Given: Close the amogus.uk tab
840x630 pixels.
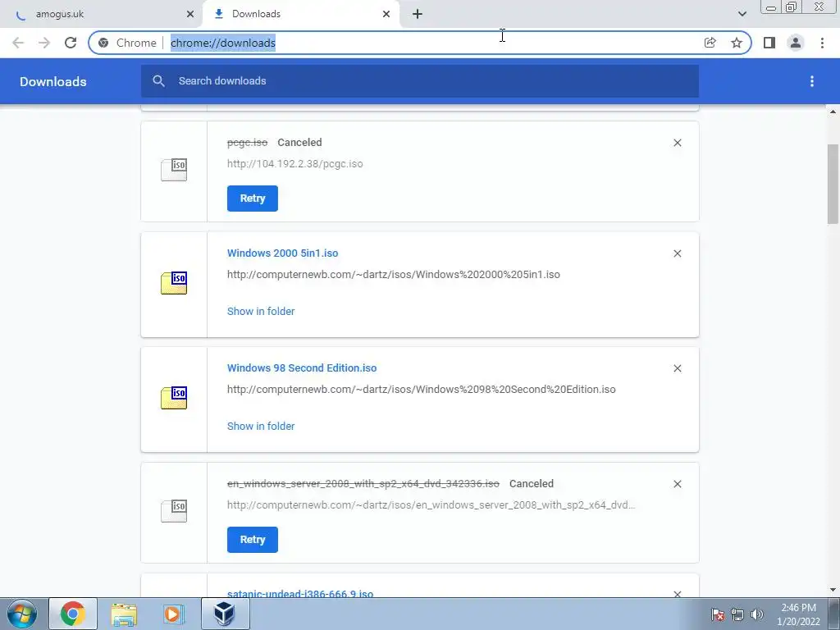Looking at the screenshot, I should (x=190, y=14).
